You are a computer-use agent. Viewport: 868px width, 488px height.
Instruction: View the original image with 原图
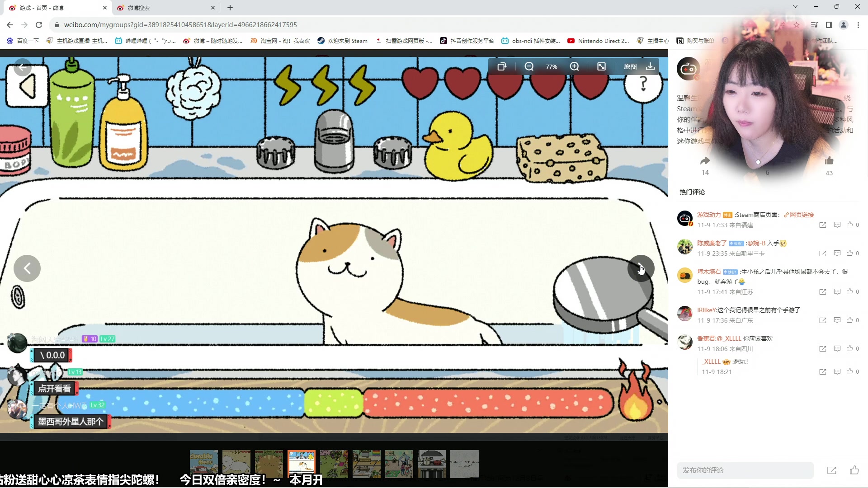[630, 67]
